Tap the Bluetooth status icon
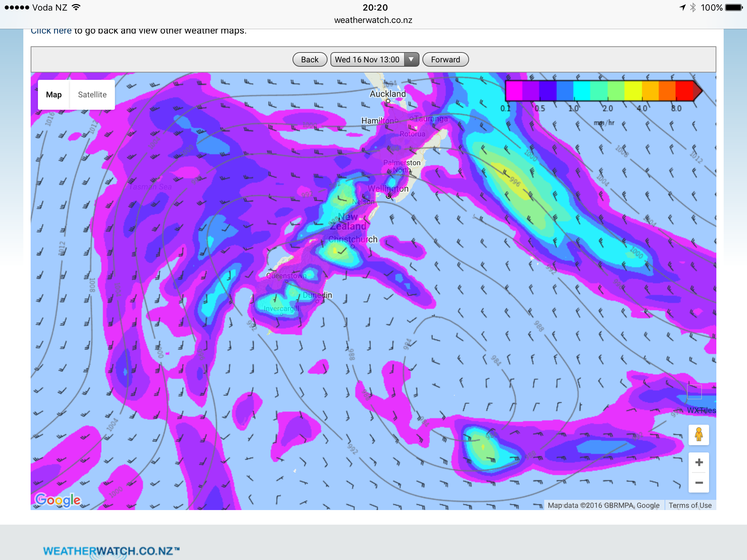Image resolution: width=747 pixels, height=560 pixels. [x=693, y=8]
